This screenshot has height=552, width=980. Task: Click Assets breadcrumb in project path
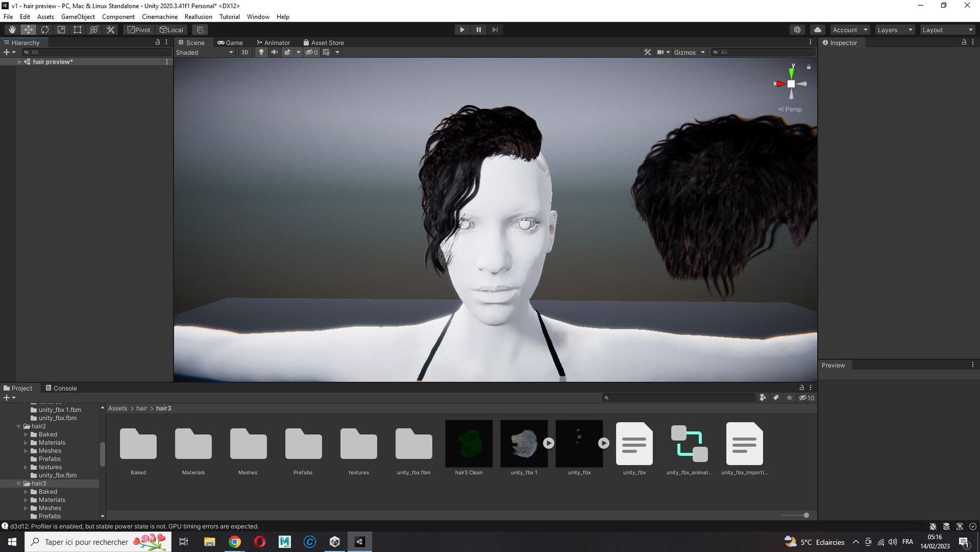pos(118,408)
